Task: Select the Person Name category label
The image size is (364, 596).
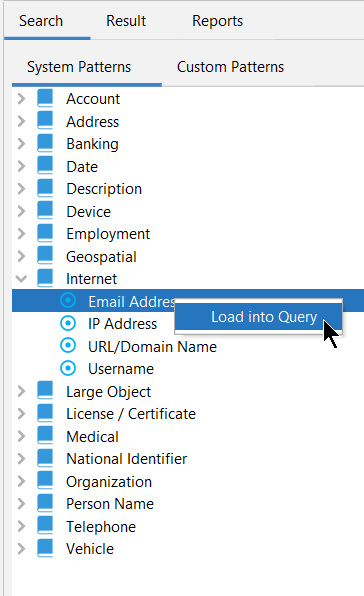Action: [110, 504]
